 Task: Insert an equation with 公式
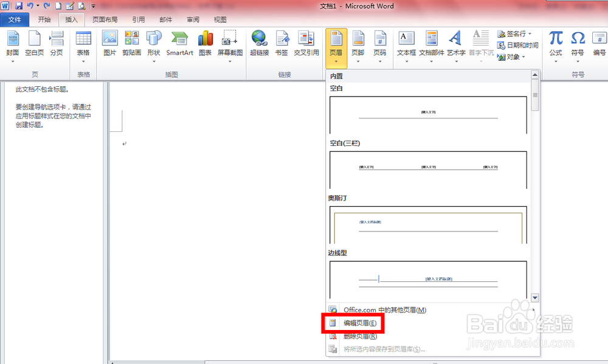click(556, 47)
